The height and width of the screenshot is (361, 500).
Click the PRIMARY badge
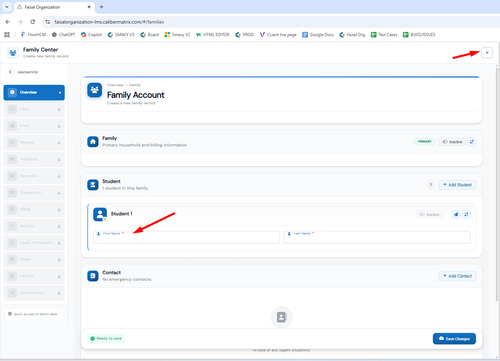pos(424,142)
